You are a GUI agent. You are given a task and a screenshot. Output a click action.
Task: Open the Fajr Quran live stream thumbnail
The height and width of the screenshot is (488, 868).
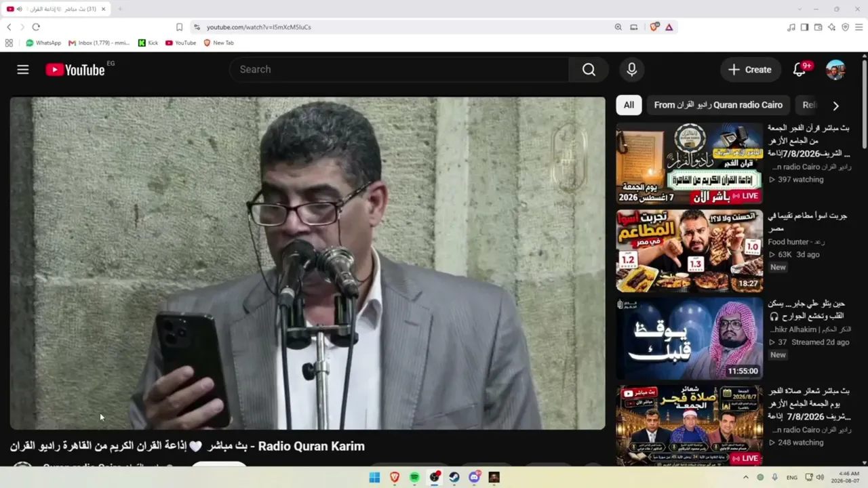(689, 163)
